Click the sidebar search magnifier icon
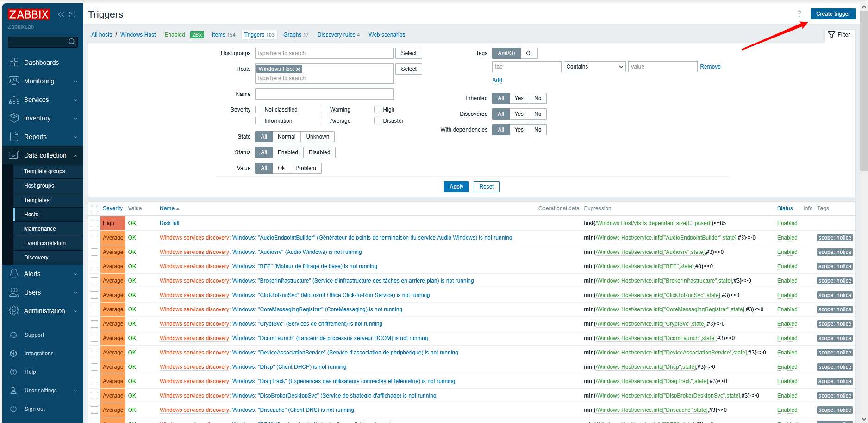This screenshot has width=868, height=423. [72, 42]
